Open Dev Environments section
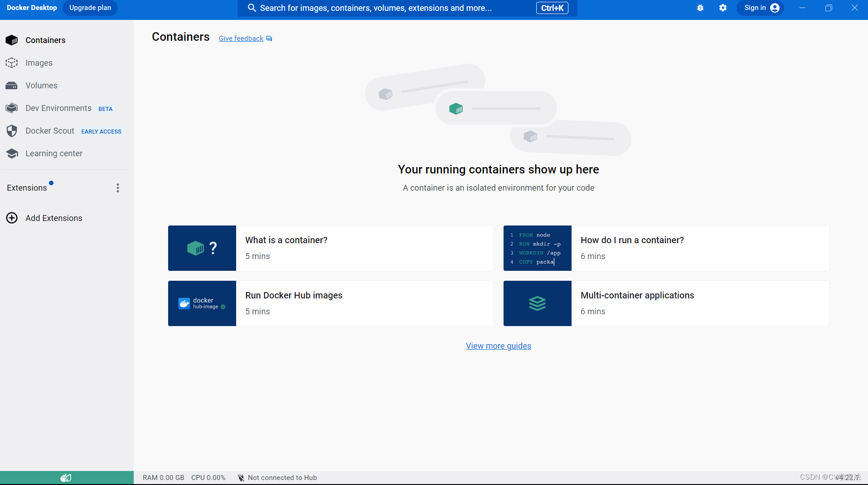 tap(58, 108)
